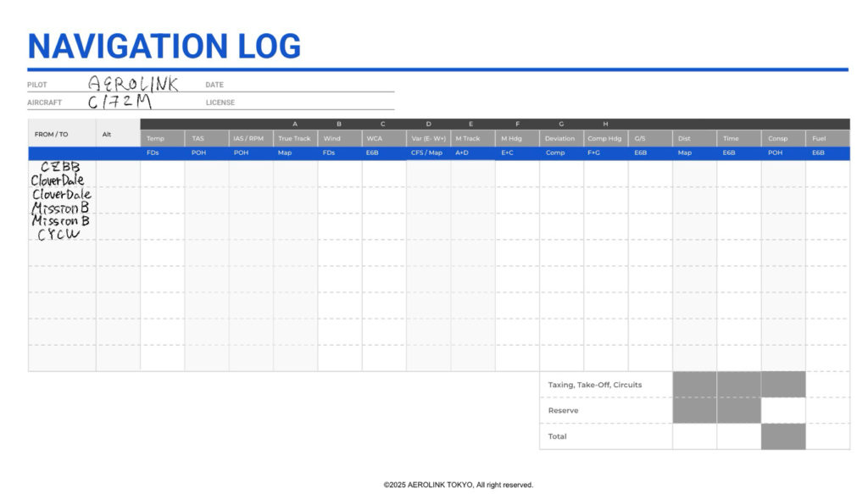The width and height of the screenshot is (868, 494).
Task: Select the Fuel cell for Taxing, Take-Off, Circuits
Action: (x=827, y=385)
